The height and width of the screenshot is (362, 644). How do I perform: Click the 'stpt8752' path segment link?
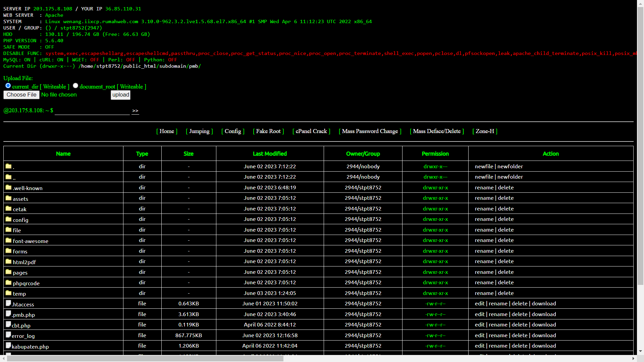(108, 66)
